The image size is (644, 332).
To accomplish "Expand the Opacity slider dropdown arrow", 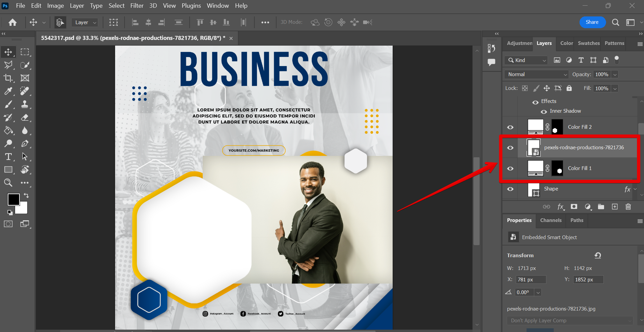I will 615,74.
